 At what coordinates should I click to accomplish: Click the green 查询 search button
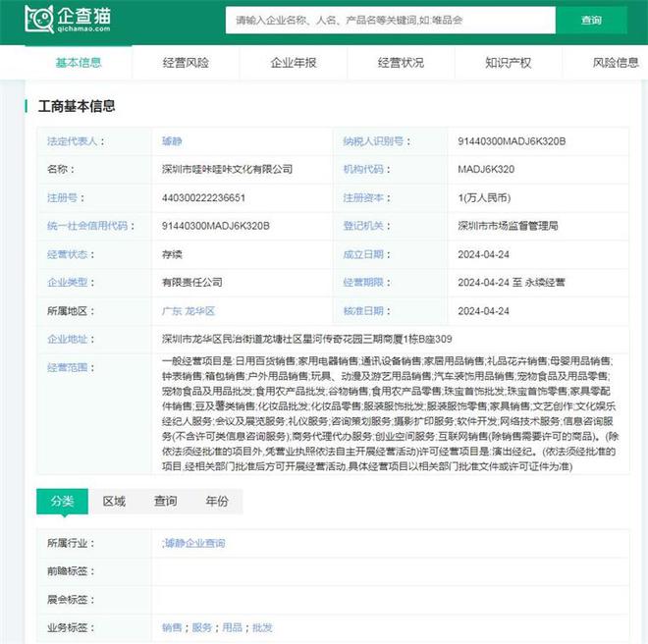(x=591, y=20)
